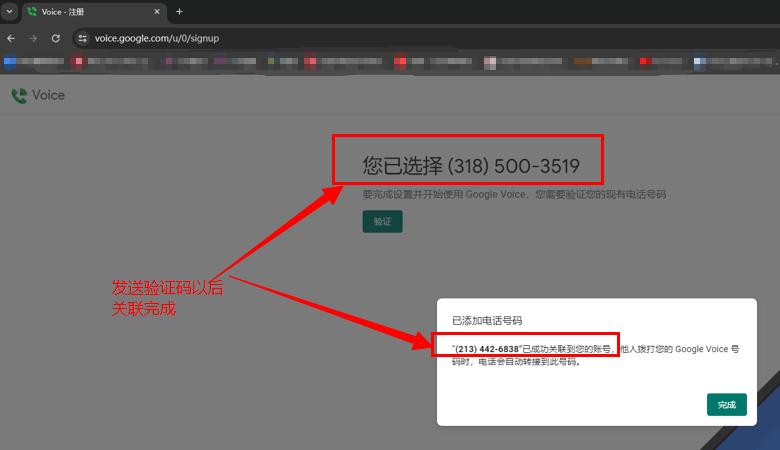Image resolution: width=780 pixels, height=450 pixels.
Task: Click the green 验证 button
Action: [x=382, y=221]
